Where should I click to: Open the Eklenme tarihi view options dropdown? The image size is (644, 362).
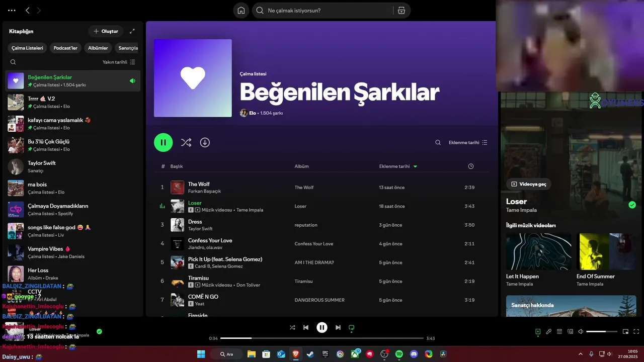tap(468, 143)
